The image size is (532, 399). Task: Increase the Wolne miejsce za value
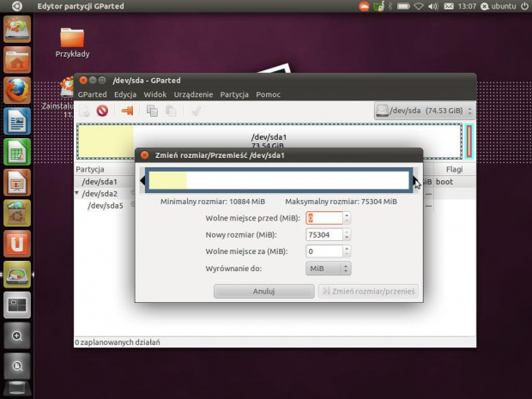pos(347,248)
